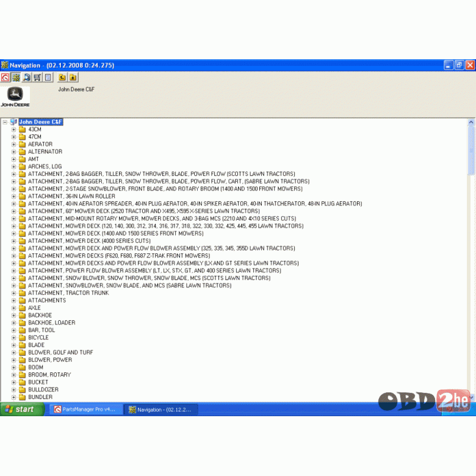Click the AERATOR folder icon

pyautogui.click(x=22, y=145)
